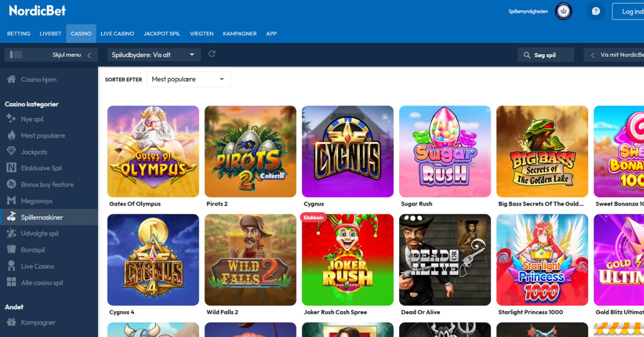Open the Kampagner tab in the top navigation

240,34
